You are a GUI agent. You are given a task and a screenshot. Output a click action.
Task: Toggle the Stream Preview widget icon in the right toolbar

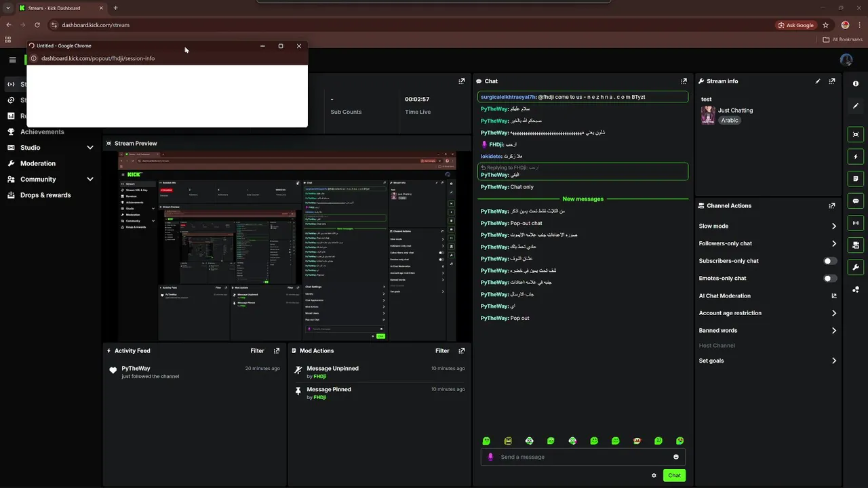pos(856,134)
